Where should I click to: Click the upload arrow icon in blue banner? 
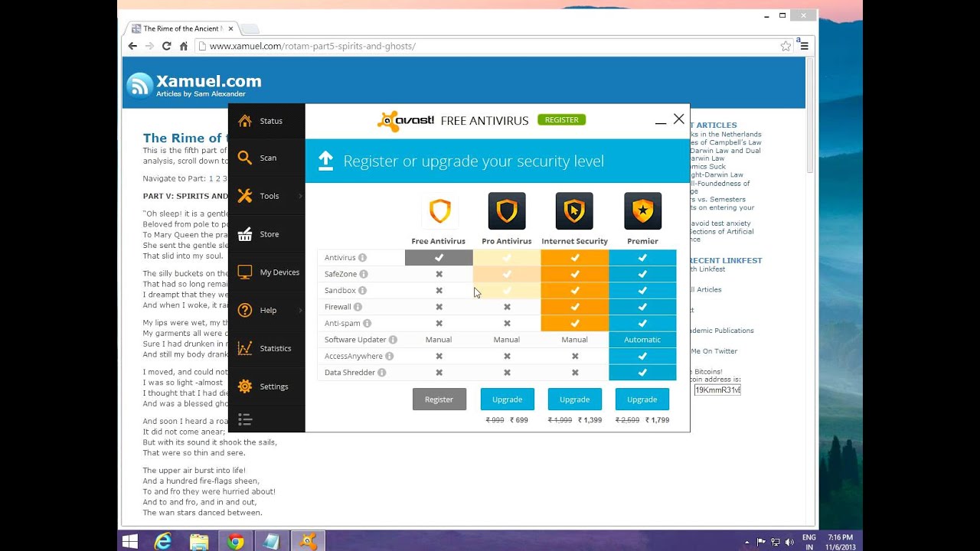click(325, 160)
